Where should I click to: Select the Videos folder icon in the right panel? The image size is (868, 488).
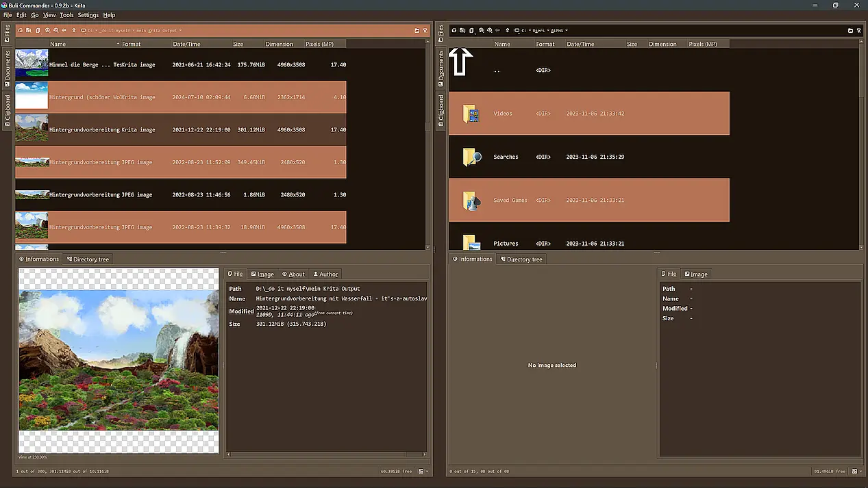point(471,114)
